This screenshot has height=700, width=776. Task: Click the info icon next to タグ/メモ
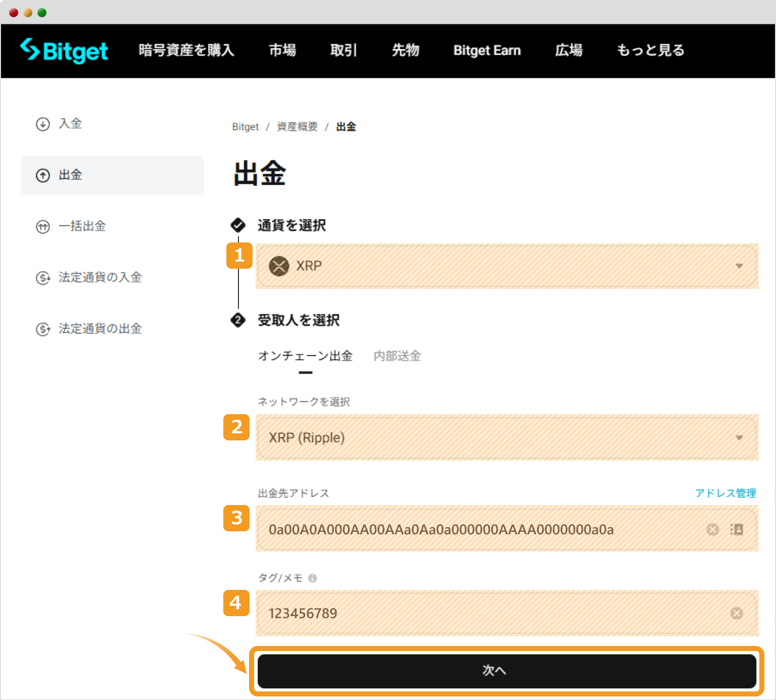(x=314, y=578)
